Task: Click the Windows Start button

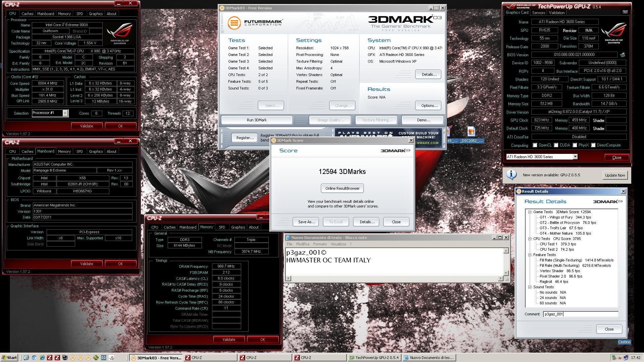Action: 9,358
